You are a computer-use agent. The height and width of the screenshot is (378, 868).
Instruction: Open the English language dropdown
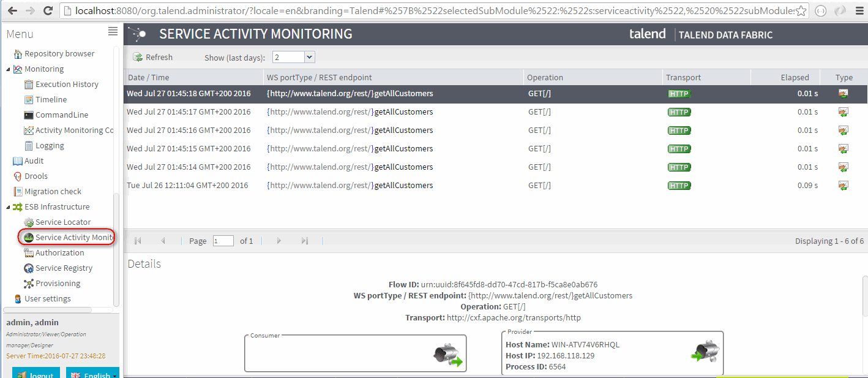point(92,374)
